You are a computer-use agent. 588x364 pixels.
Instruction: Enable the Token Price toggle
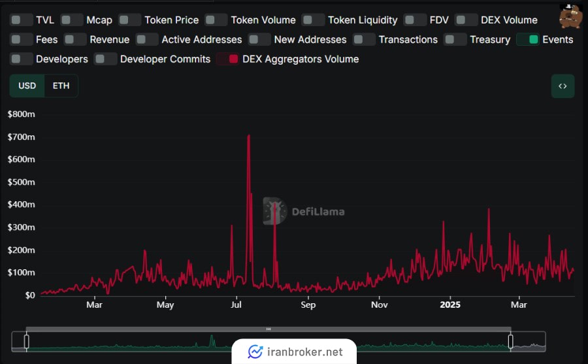pos(129,20)
